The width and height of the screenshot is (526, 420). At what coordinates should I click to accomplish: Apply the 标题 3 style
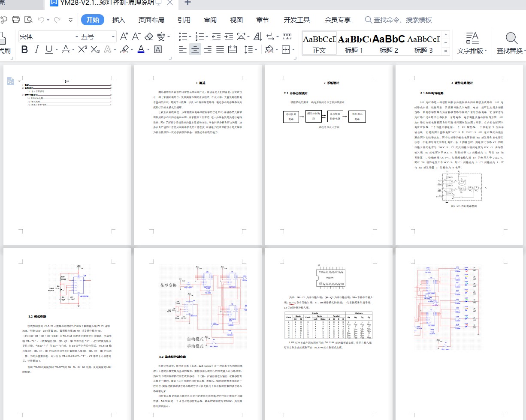423,43
